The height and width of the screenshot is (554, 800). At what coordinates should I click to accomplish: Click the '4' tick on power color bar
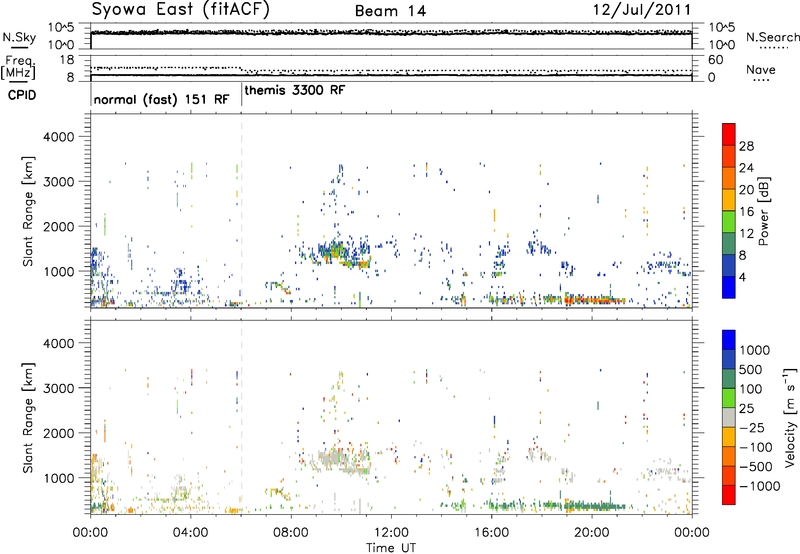point(743,278)
